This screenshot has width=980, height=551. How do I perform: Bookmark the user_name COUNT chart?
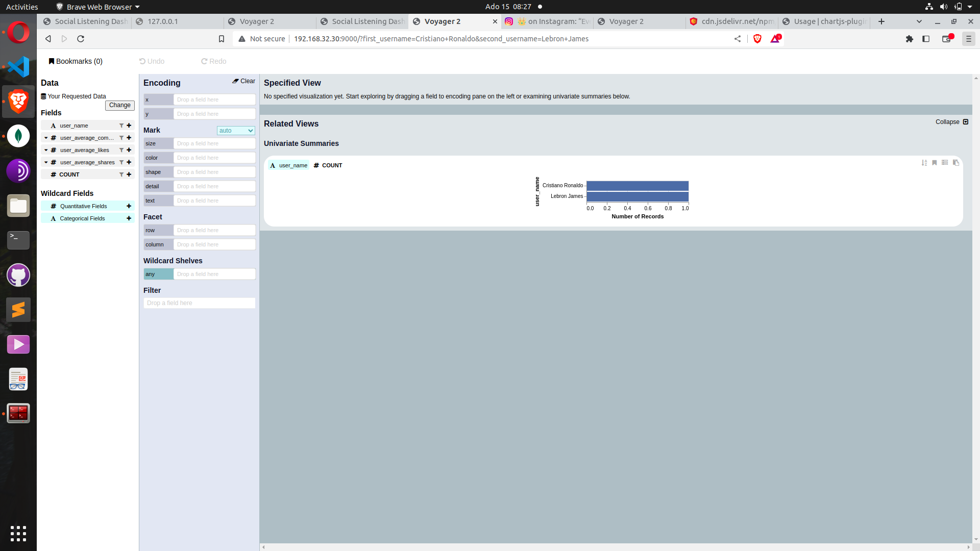[935, 163]
